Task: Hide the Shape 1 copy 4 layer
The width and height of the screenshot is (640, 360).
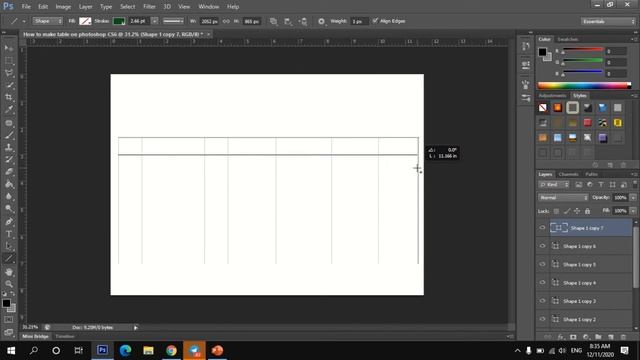Action: click(542, 282)
